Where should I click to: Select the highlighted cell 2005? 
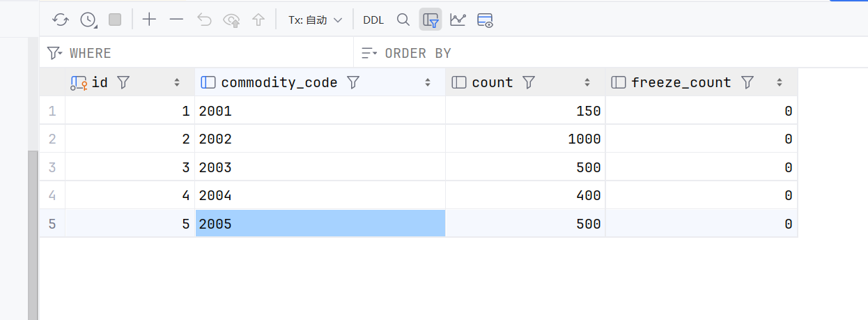click(320, 224)
